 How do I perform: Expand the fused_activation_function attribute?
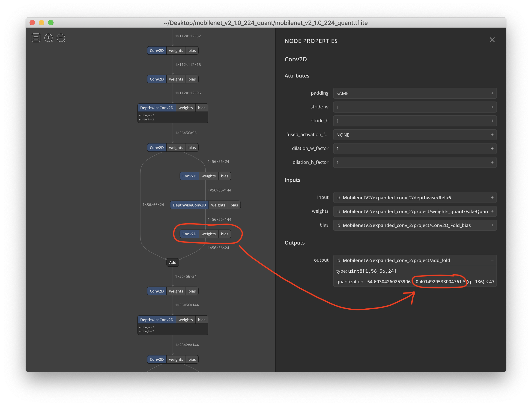pos(492,135)
